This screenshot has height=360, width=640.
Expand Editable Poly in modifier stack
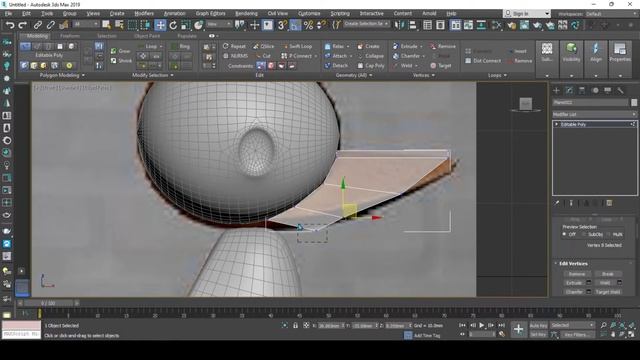pyautogui.click(x=556, y=124)
